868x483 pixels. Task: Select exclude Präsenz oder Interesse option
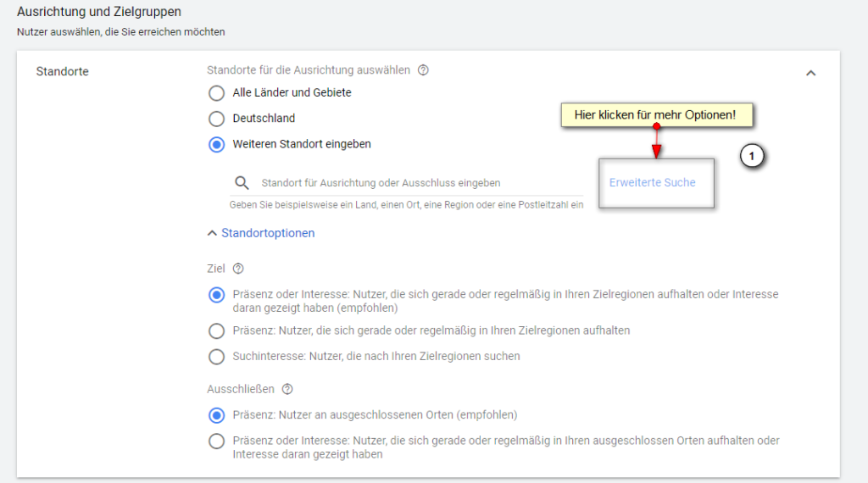[217, 441]
